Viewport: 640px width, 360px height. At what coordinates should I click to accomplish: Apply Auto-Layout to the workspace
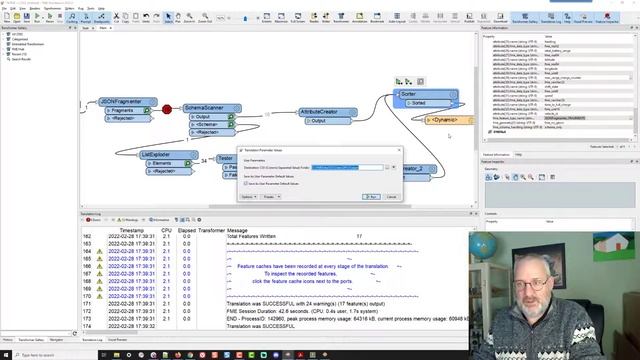click(x=397, y=17)
